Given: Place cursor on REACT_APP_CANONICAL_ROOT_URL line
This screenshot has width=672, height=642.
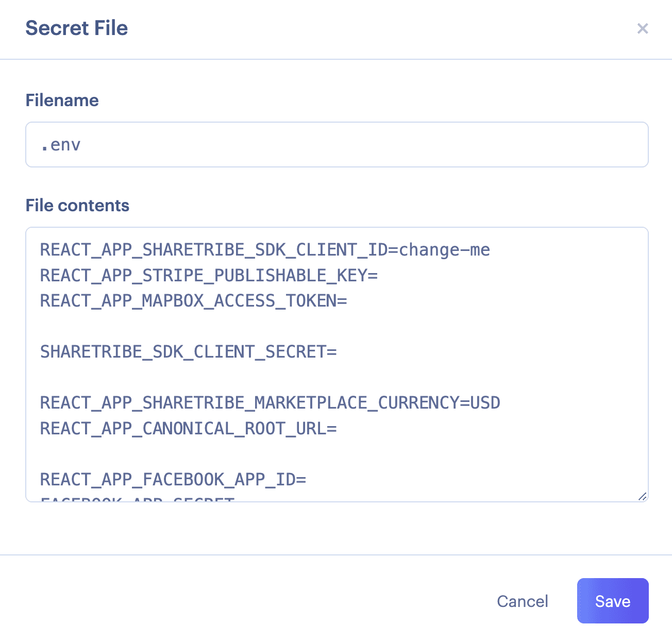Looking at the screenshot, I should (x=188, y=429).
